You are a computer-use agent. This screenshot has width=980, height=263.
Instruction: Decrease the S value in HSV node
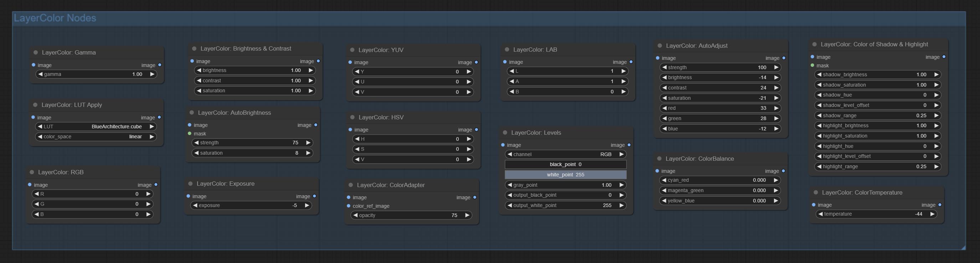357,149
